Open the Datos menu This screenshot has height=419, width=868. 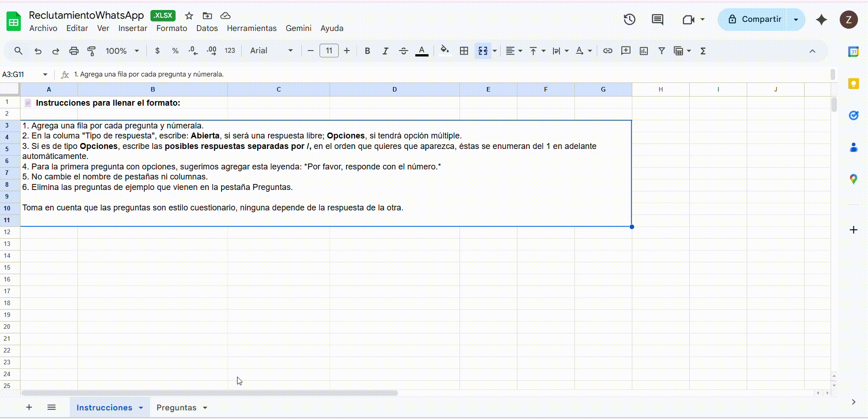(207, 28)
